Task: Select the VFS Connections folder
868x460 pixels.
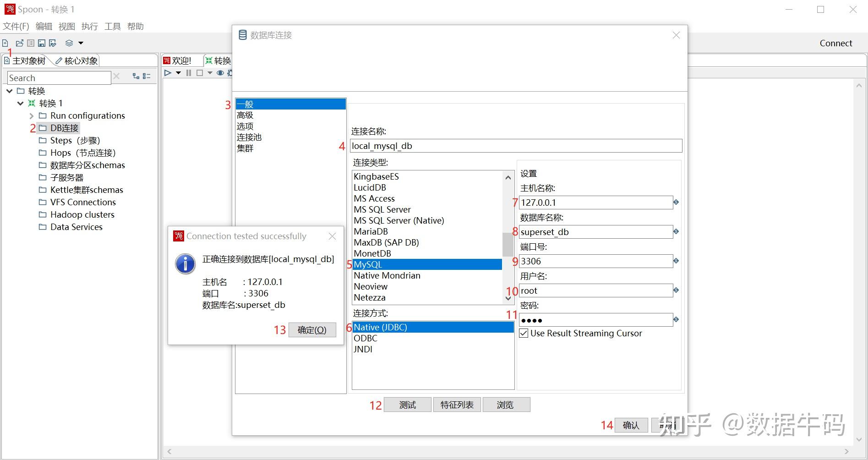Action: (77, 202)
